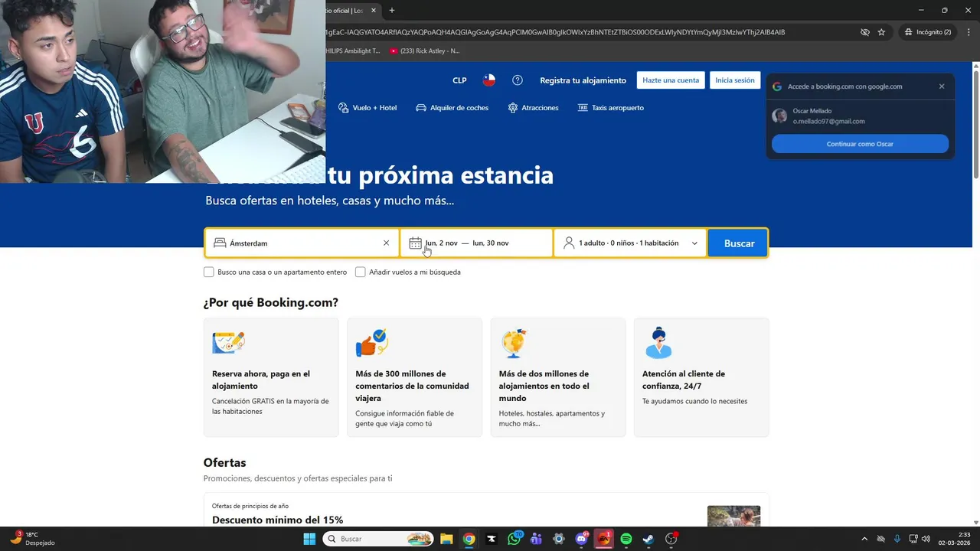Click the Taxis aeropuerto taxi icon
This screenshot has width=980, height=551.
pos(583,108)
